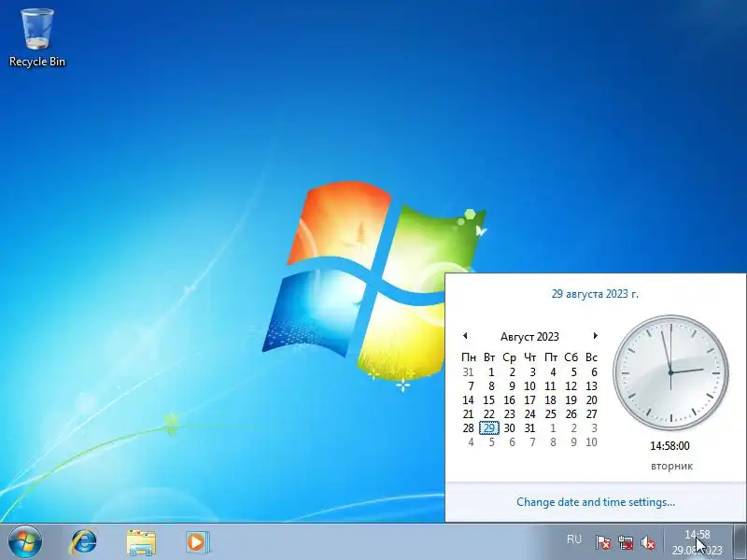The image size is (747, 560).
Task: Click the analog clock face
Action: tap(670, 372)
